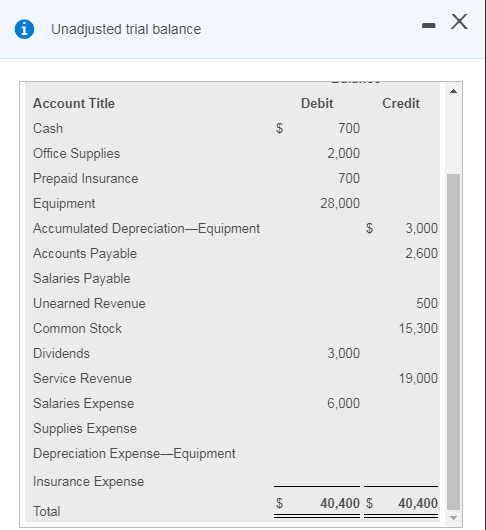Viewport: 486px width, 530px height.
Task: Minimize the Unadjusted trial balance dialog
Action: point(429,25)
